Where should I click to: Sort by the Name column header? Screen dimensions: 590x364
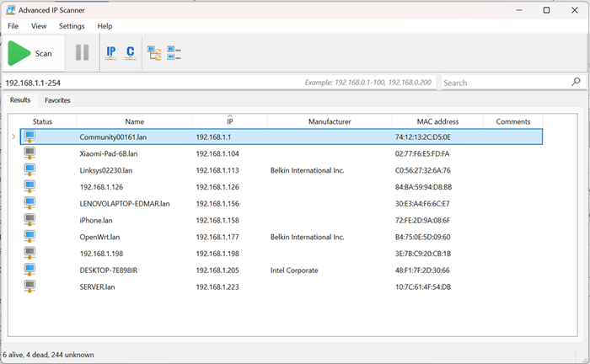coord(134,121)
